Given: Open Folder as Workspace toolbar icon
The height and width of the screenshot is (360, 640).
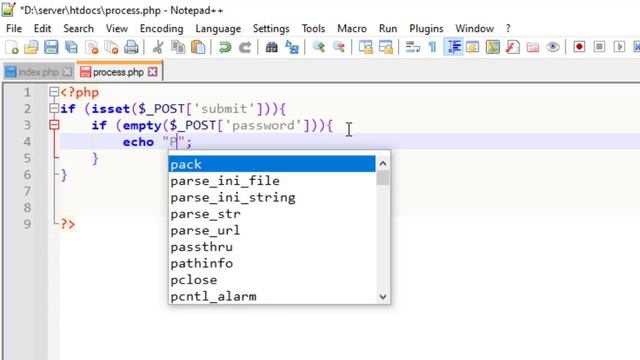Looking at the screenshot, I should tap(533, 47).
